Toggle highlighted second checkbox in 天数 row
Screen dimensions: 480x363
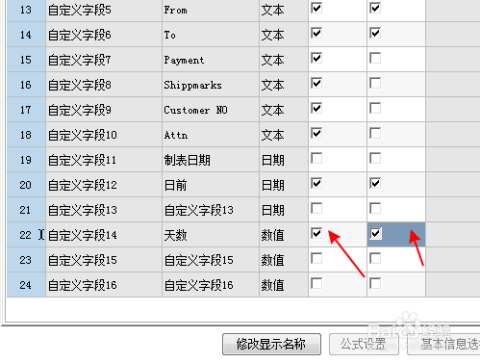click(x=375, y=233)
